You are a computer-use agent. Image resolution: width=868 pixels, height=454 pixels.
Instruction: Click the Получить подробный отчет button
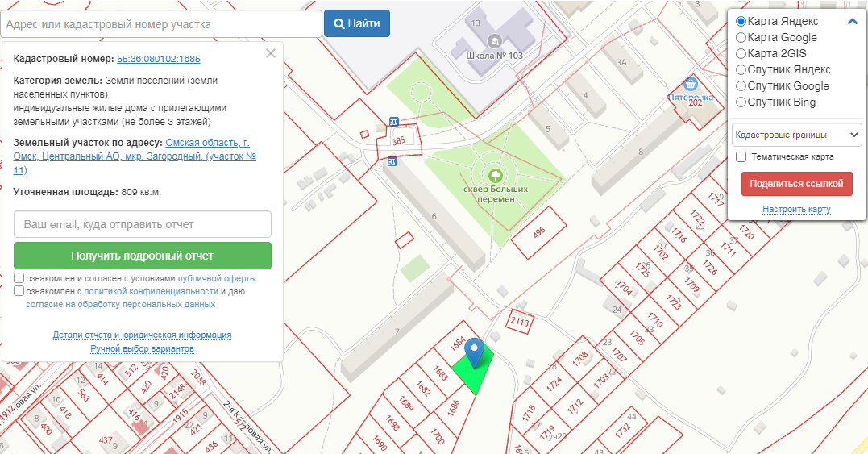(143, 256)
